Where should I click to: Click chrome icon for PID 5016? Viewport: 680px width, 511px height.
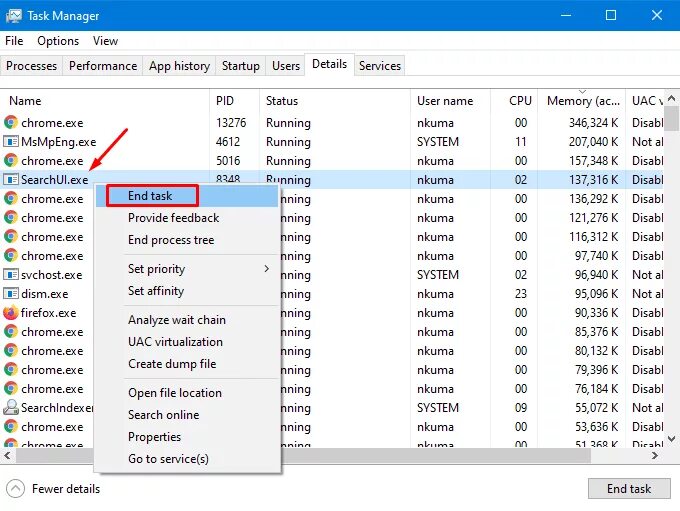[11, 161]
